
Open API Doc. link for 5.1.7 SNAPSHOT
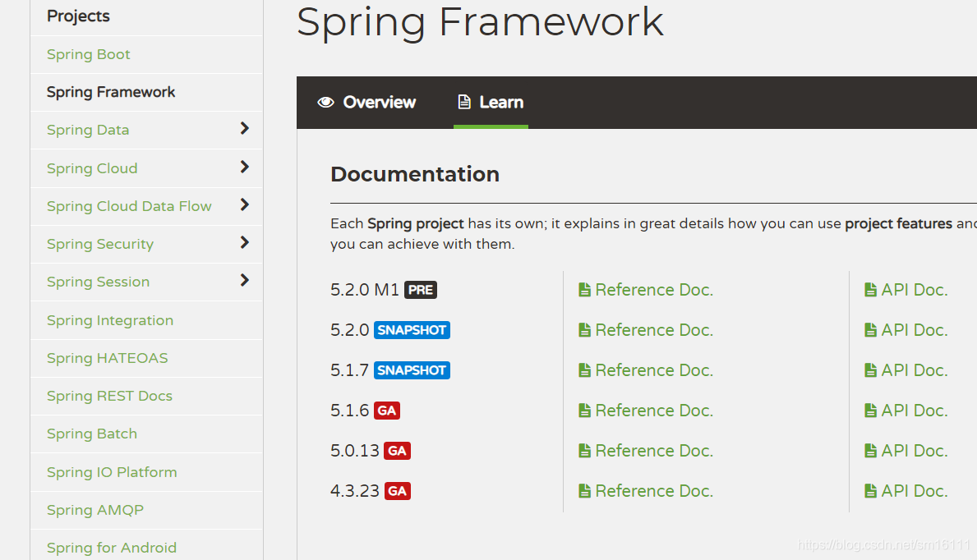[x=914, y=370]
